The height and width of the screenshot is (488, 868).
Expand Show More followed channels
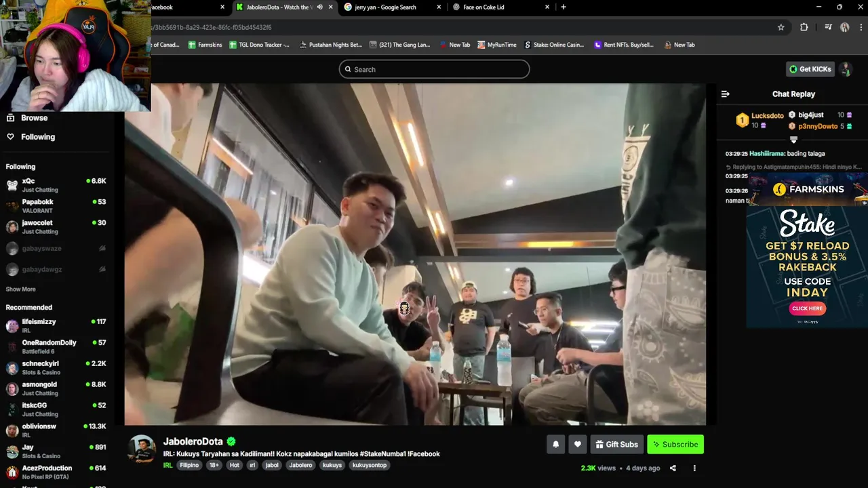pos(20,289)
